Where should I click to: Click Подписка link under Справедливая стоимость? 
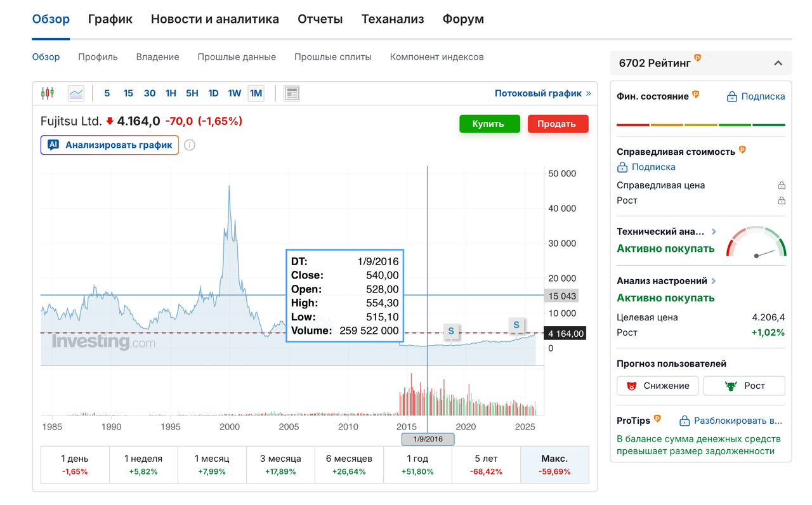646,167
